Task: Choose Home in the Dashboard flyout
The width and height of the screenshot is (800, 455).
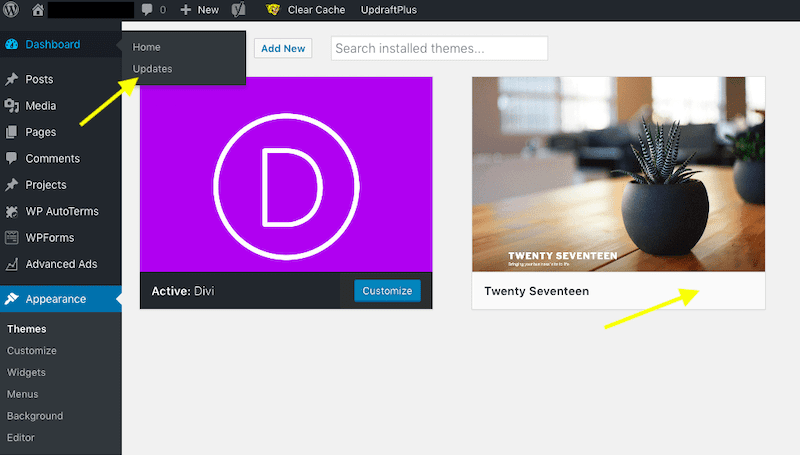Action: click(146, 47)
